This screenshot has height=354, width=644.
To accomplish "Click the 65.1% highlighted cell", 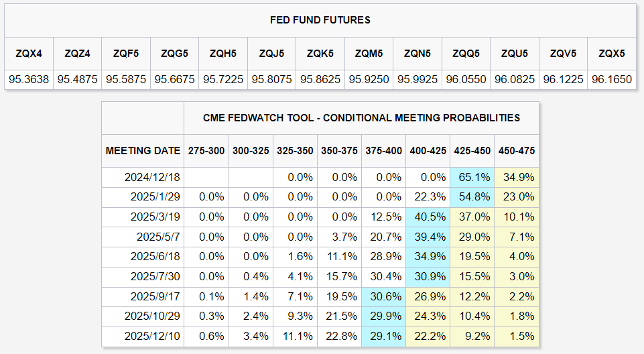I will pyautogui.click(x=472, y=178).
